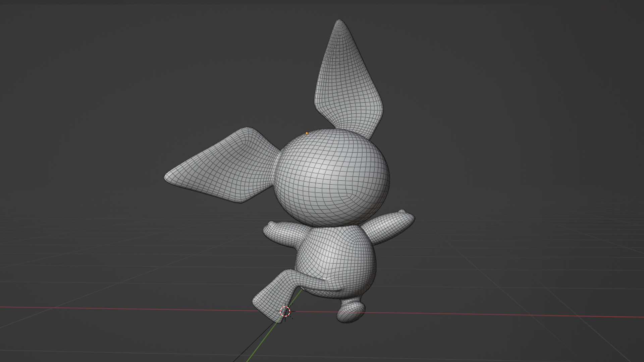Click the 3D cursor crosshair
Image resolution: width=644 pixels, height=362 pixels.
pyautogui.click(x=285, y=311)
